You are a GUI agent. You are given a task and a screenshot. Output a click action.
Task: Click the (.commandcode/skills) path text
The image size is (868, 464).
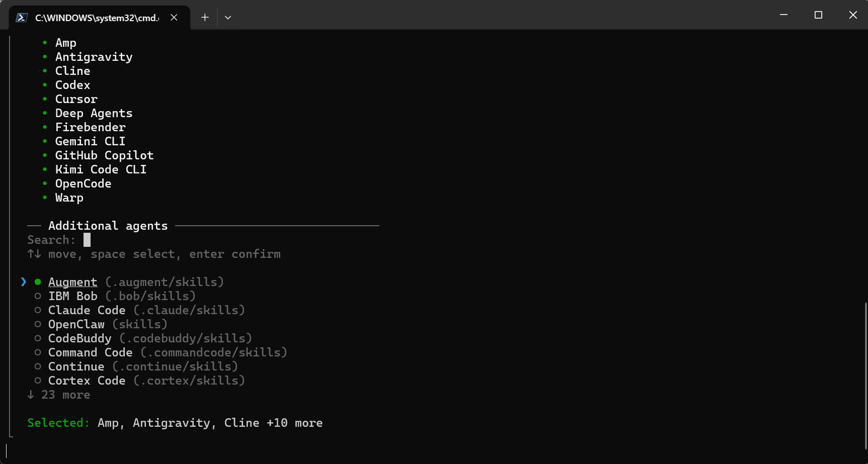tap(214, 352)
